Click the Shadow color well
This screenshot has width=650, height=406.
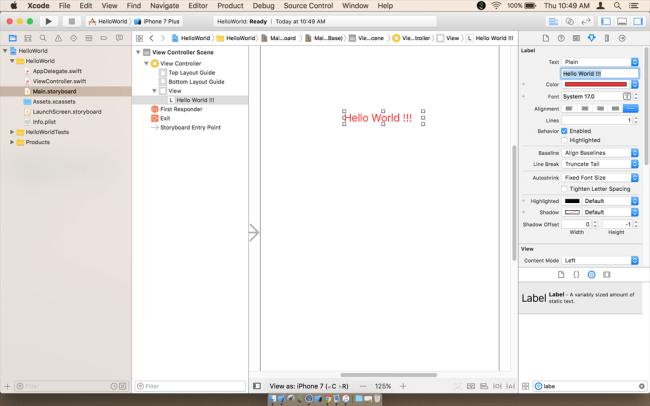coord(572,212)
